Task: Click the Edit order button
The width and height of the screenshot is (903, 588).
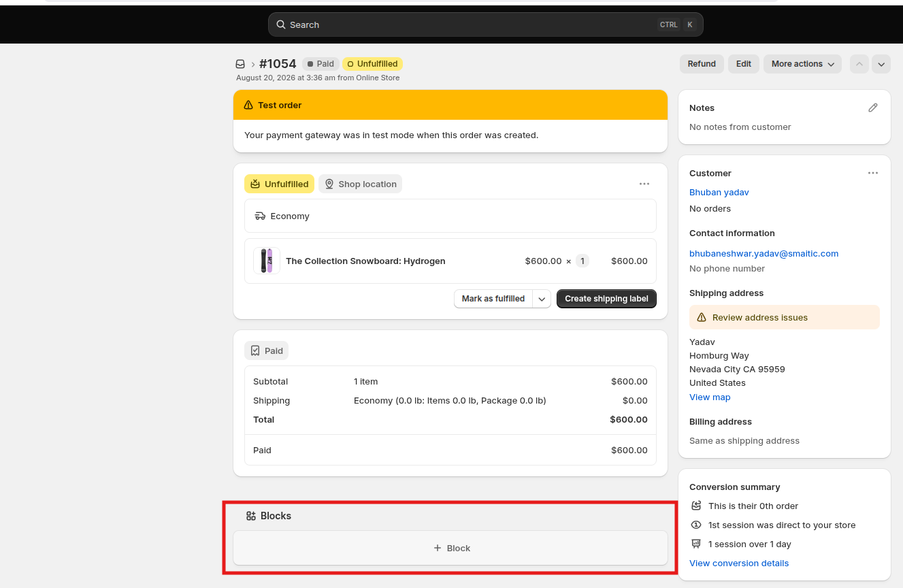Action: pos(744,64)
